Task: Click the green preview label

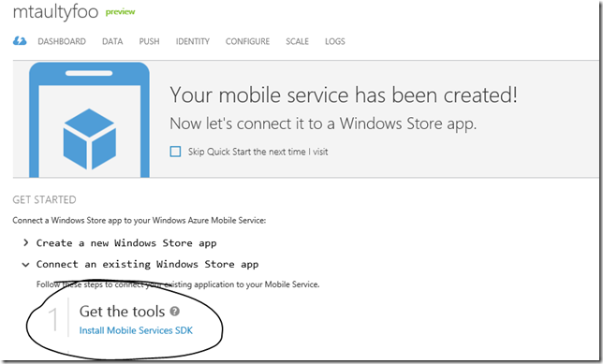Action: (121, 12)
